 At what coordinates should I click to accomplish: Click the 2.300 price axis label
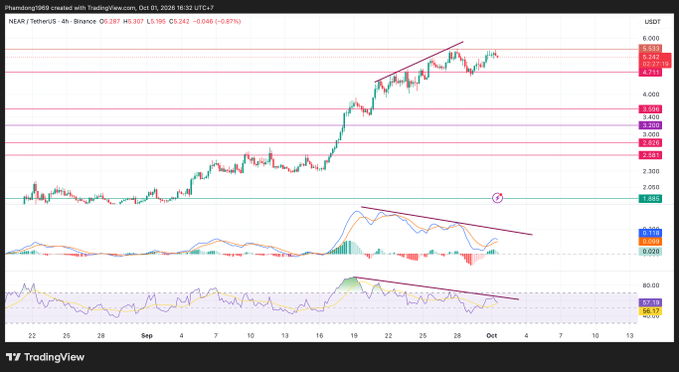651,171
